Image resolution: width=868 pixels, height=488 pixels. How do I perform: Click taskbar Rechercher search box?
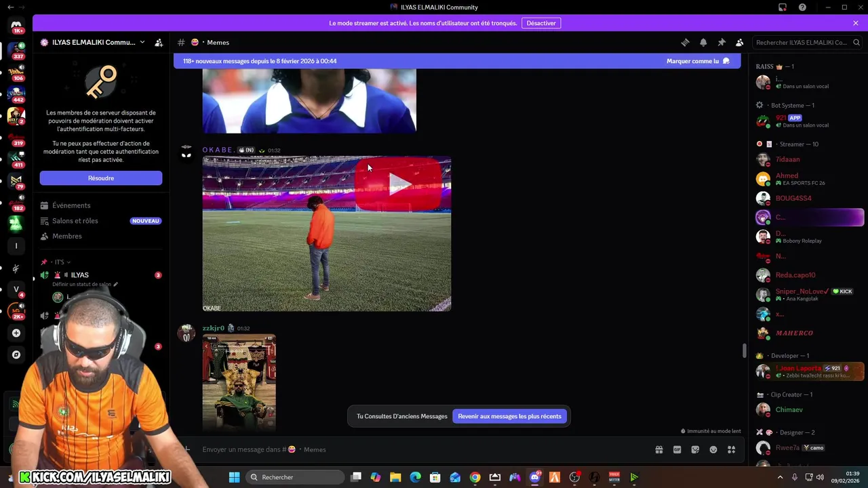295,477
